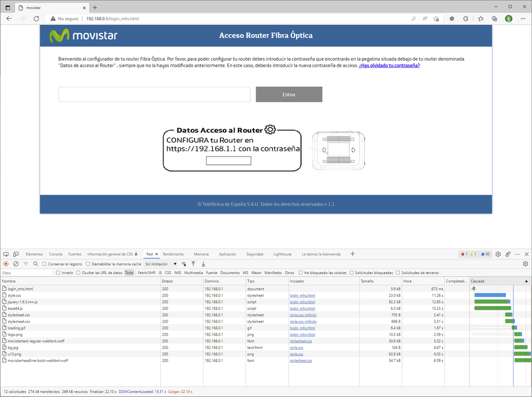This screenshot has height=397, width=532.
Task: Expand the Cascada column sort arrow
Action: [x=527, y=280]
